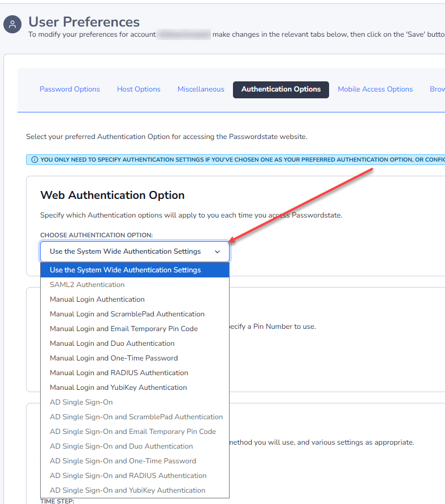Select the AD Single Sign-On option
Screen dimensions: 445x504
click(135, 402)
